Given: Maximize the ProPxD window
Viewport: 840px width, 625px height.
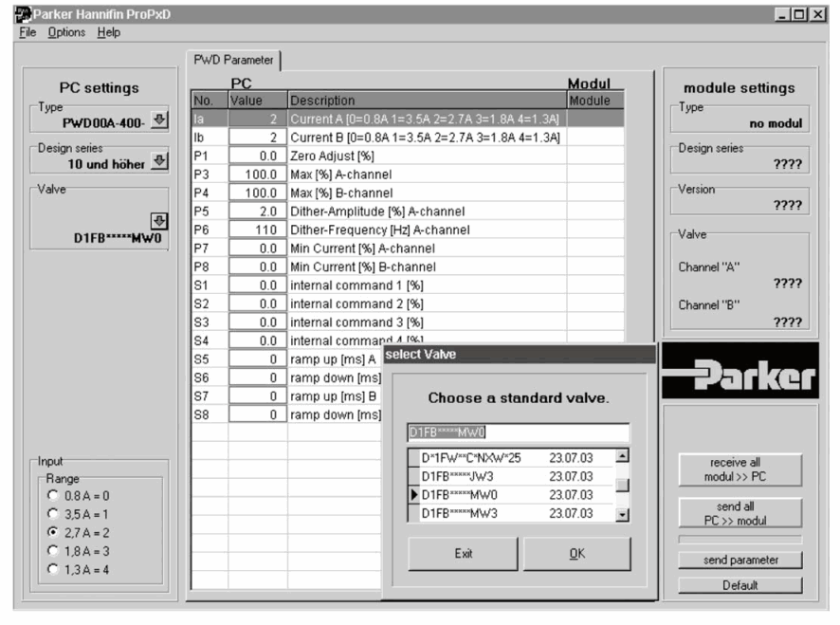Looking at the screenshot, I should point(799,14).
